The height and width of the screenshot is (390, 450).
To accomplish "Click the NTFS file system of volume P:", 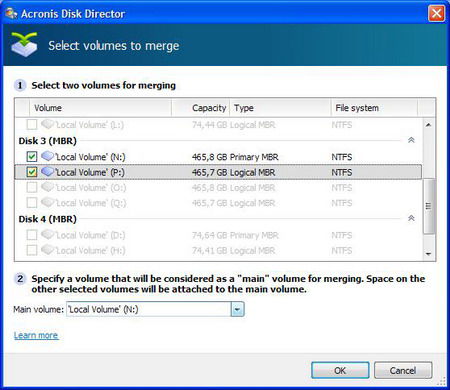I will point(342,172).
